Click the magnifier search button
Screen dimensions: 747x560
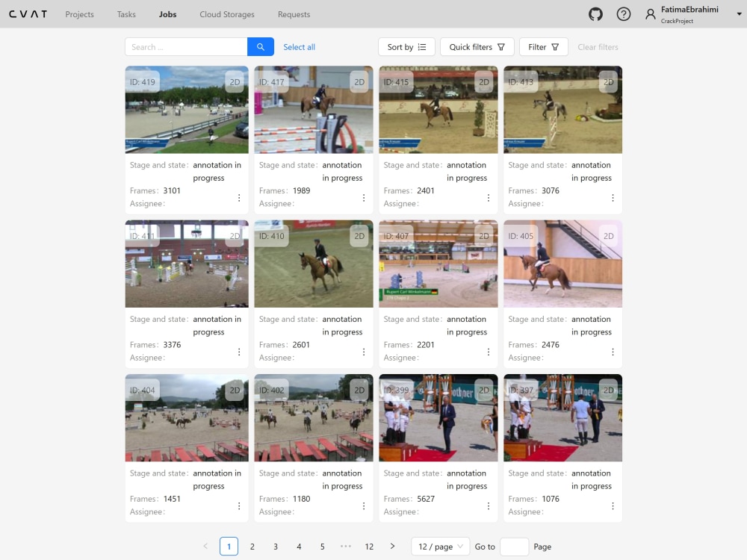click(261, 46)
